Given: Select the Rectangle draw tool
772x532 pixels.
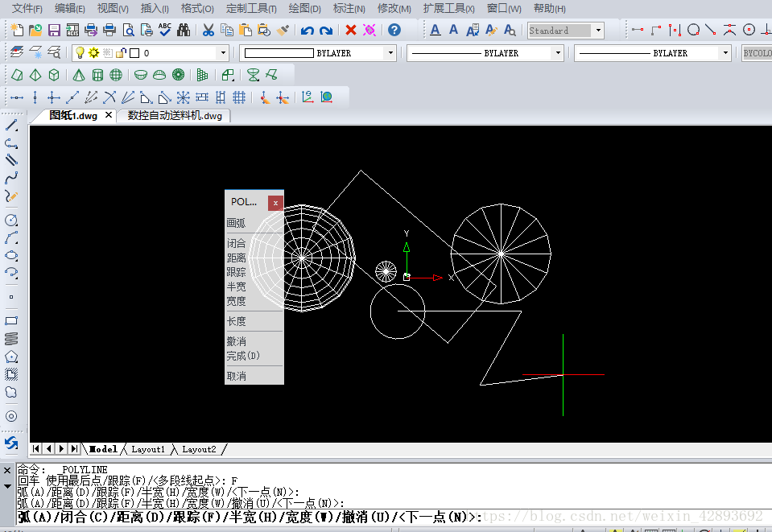Looking at the screenshot, I should click(11, 320).
